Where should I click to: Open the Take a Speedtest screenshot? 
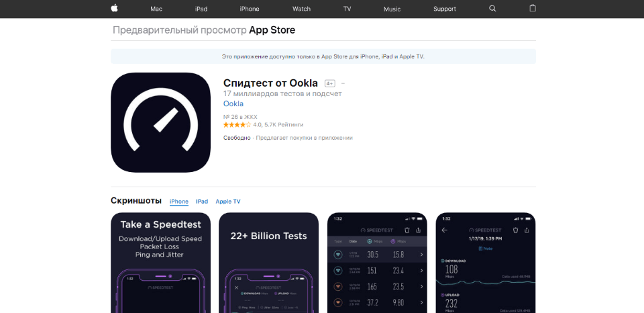tap(160, 263)
